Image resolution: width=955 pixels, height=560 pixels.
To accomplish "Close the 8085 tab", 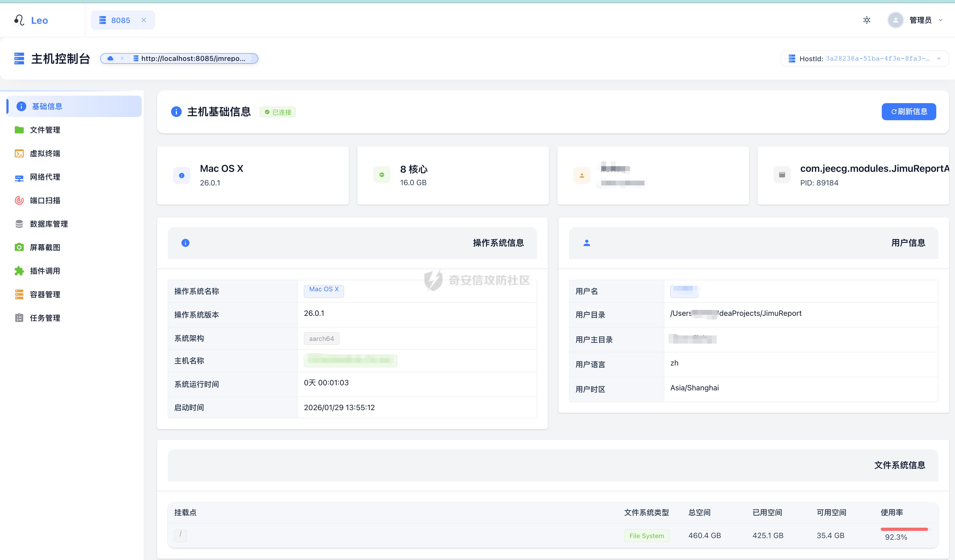I will point(144,20).
